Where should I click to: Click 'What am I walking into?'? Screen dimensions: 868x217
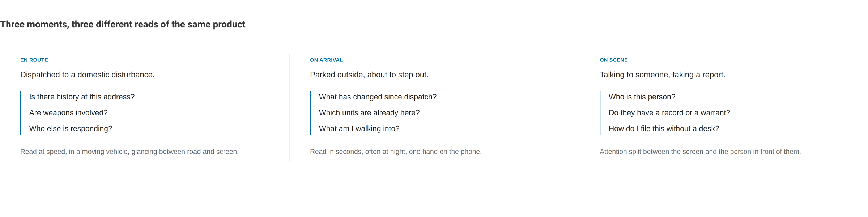coord(359,129)
